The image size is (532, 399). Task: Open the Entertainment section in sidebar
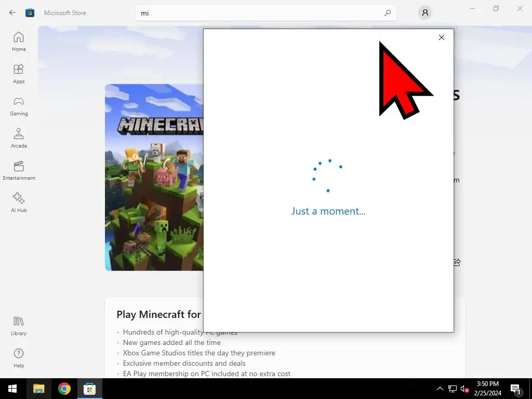click(x=19, y=170)
